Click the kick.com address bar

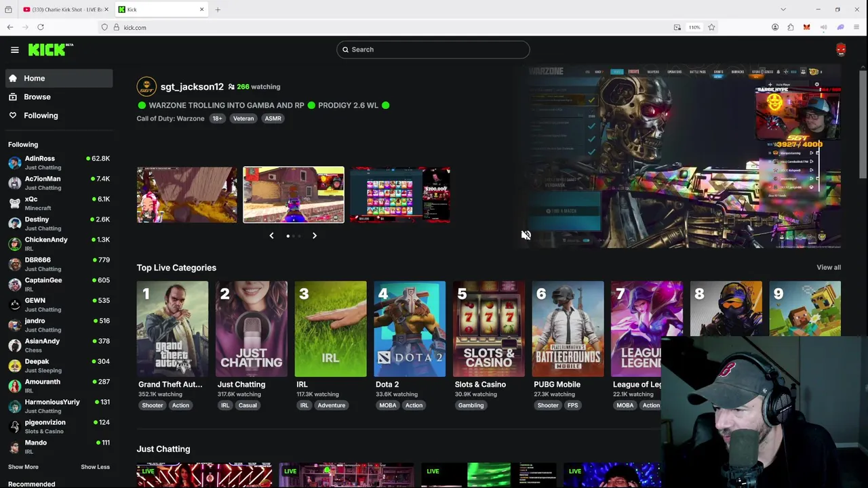tap(383, 27)
